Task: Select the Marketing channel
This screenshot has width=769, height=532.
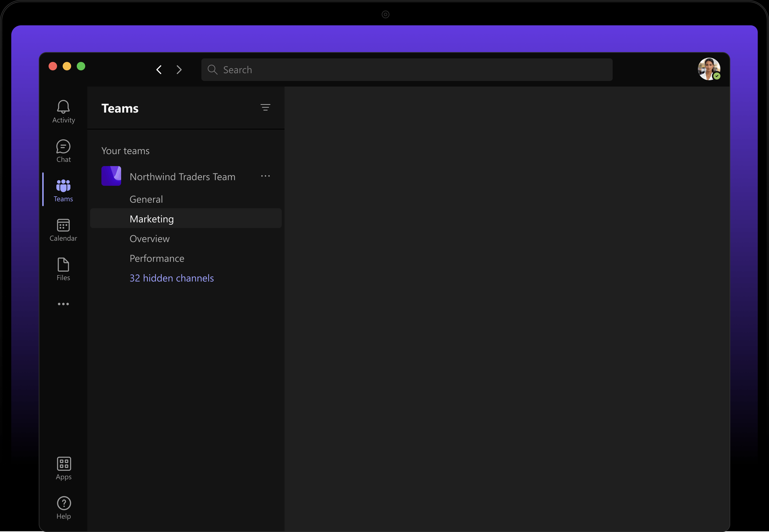Action: coord(186,219)
